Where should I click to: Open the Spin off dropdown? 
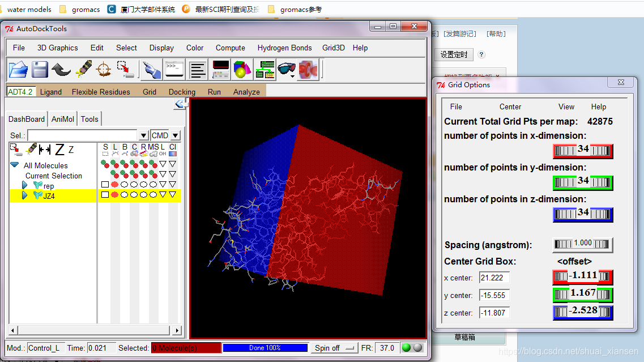pos(334,348)
